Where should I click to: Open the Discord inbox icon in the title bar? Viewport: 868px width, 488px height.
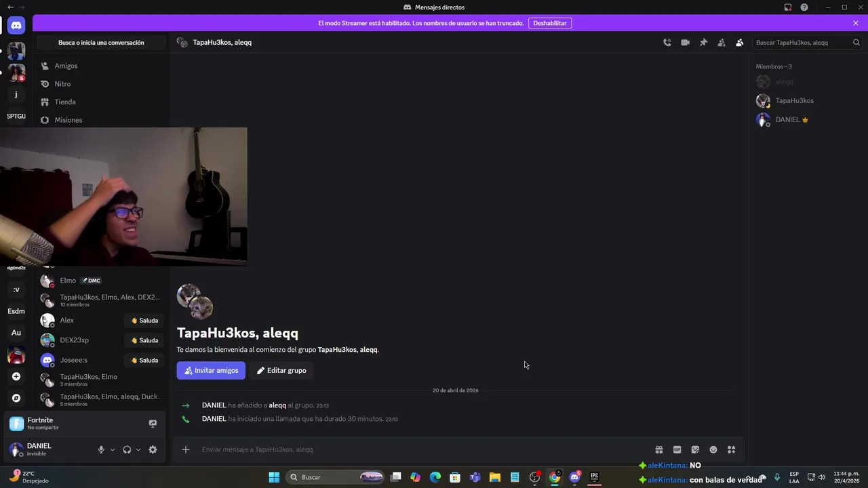click(x=788, y=7)
